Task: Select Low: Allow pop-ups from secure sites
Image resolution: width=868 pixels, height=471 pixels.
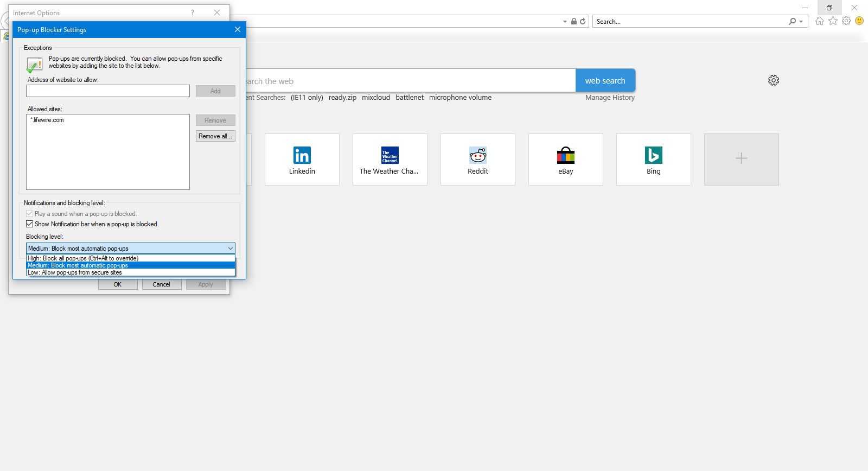Action: [75, 272]
